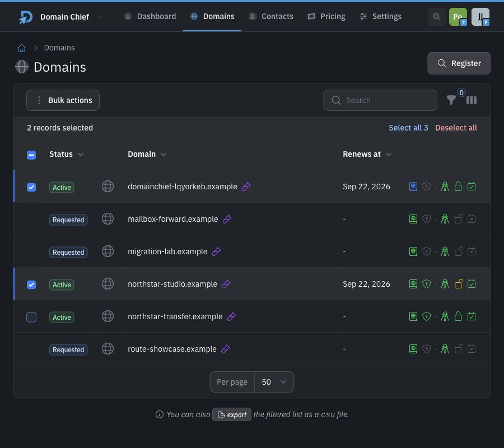Open the route-showcase.example domain link
Image resolution: width=504 pixels, height=448 pixels.
point(172,349)
